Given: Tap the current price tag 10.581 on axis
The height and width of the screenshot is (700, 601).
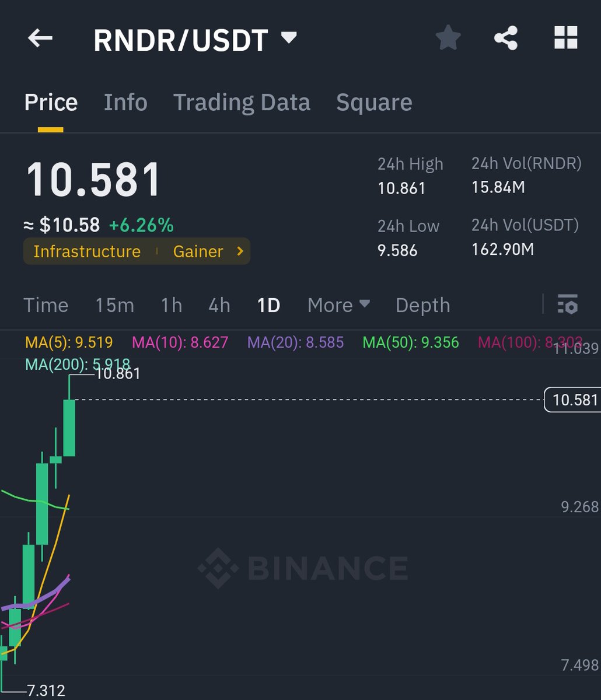Looking at the screenshot, I should click(572, 400).
